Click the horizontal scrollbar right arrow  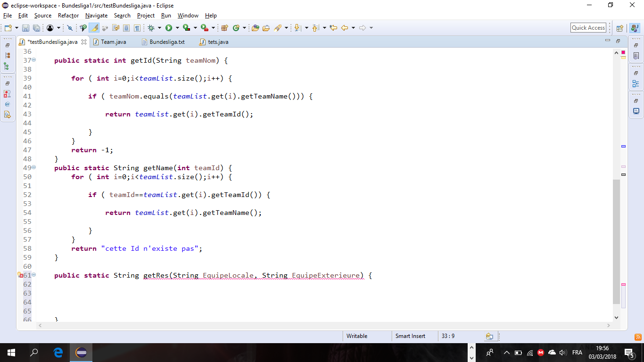tap(608, 325)
